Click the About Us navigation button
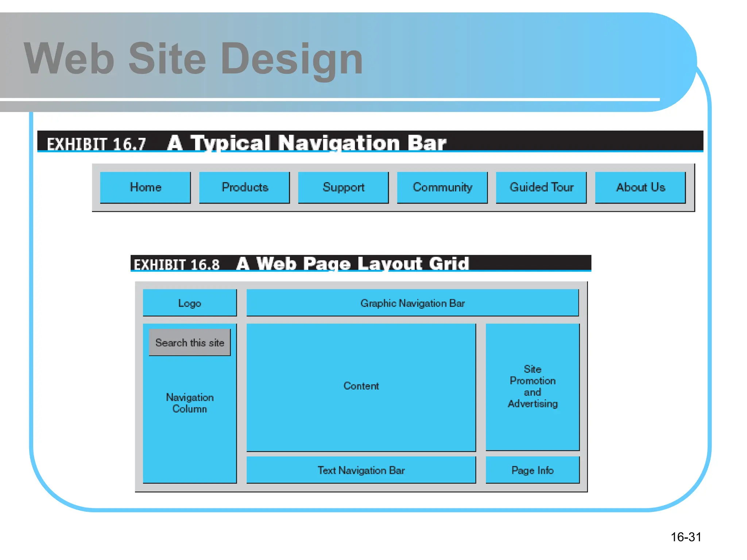The width and height of the screenshot is (747, 560). pos(640,187)
